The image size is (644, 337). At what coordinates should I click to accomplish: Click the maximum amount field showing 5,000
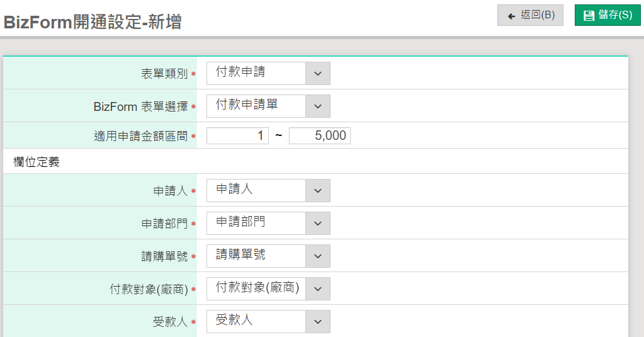pyautogui.click(x=320, y=135)
